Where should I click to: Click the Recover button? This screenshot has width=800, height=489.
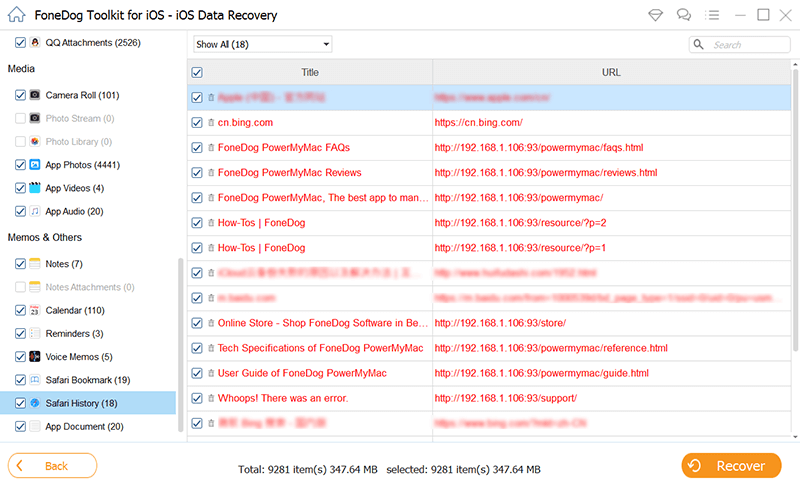pyautogui.click(x=731, y=466)
